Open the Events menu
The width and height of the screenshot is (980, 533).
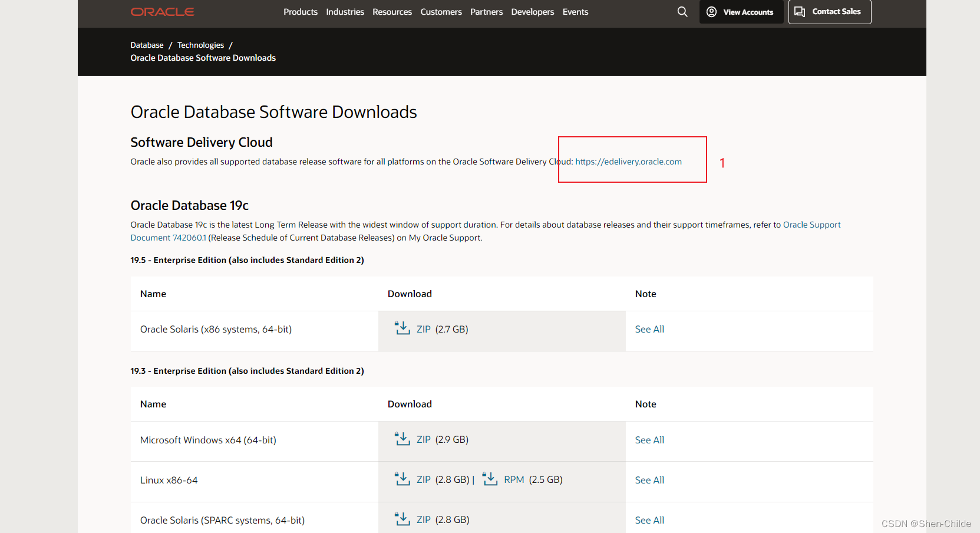(x=575, y=12)
